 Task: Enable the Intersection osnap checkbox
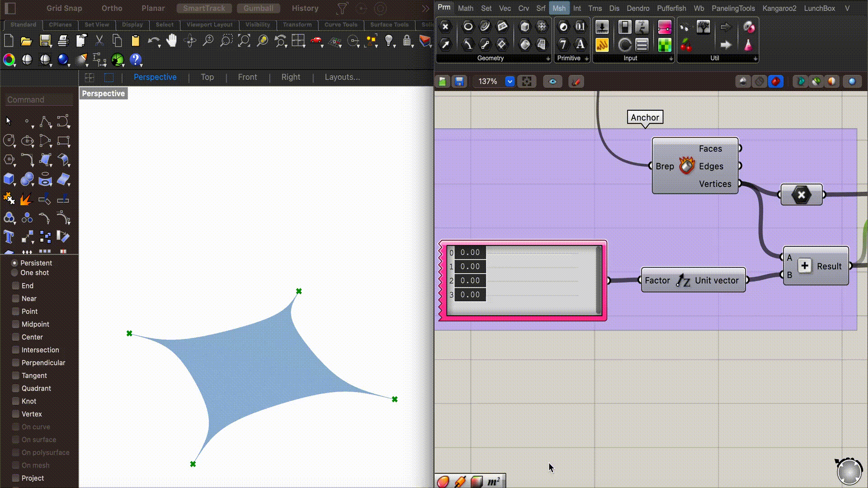[x=16, y=350]
